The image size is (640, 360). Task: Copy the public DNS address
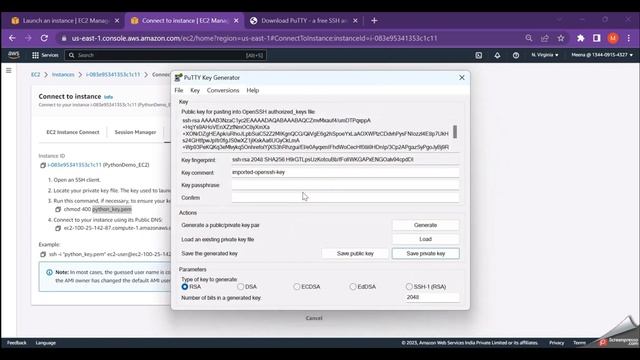58,228
